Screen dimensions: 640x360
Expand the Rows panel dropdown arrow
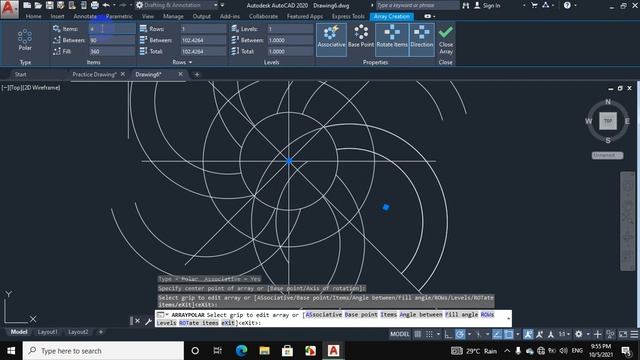(191, 62)
